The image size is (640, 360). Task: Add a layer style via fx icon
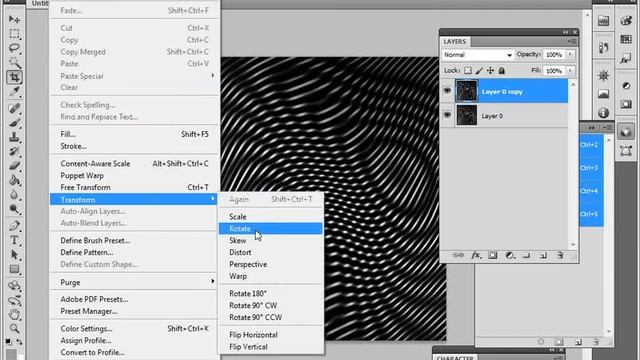(476, 256)
